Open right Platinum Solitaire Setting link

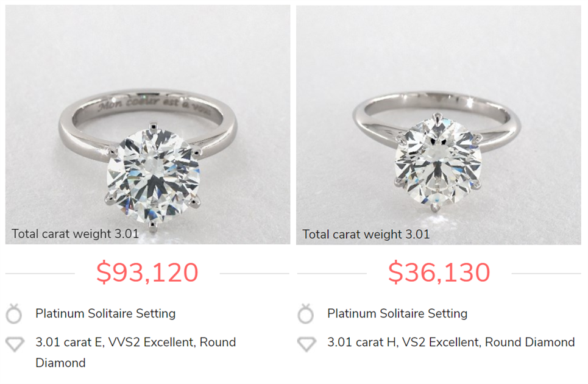[x=397, y=313]
